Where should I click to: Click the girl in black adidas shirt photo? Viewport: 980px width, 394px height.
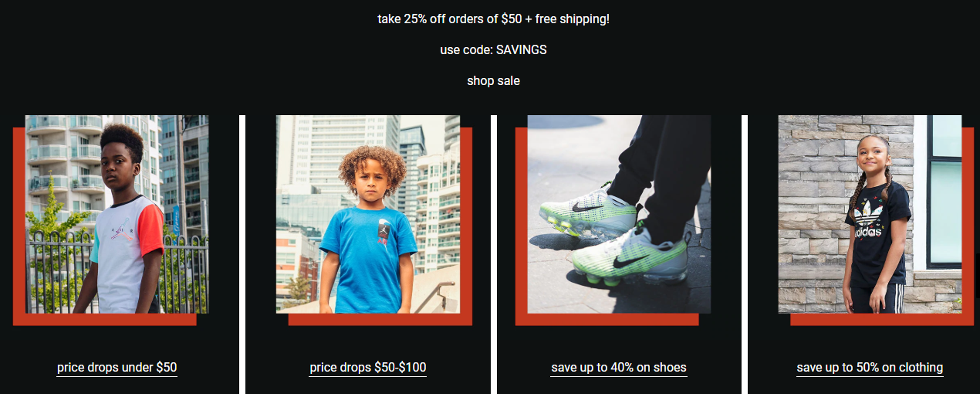[x=870, y=214]
